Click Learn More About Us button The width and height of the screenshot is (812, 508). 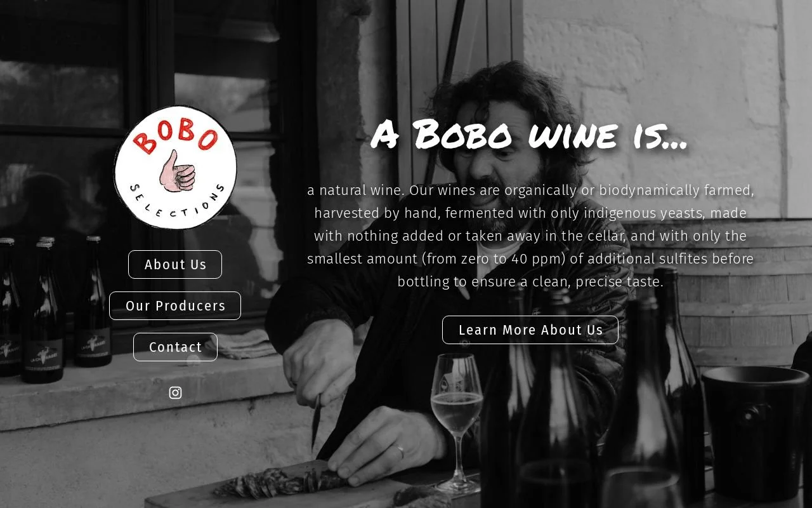(530, 330)
